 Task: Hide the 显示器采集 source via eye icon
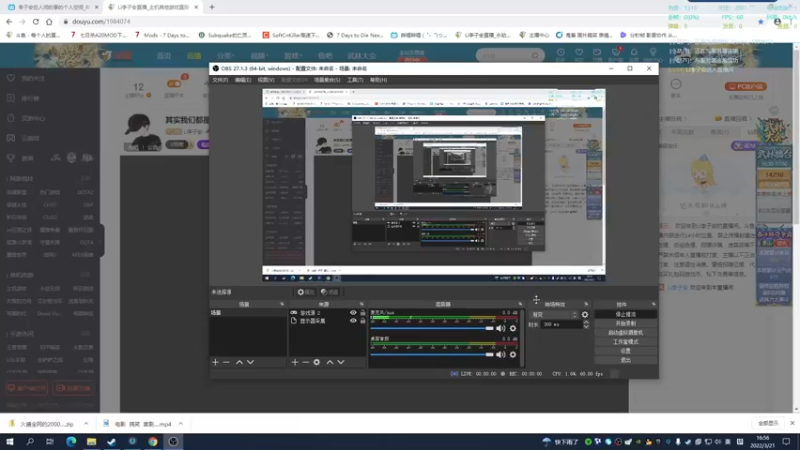coord(353,321)
